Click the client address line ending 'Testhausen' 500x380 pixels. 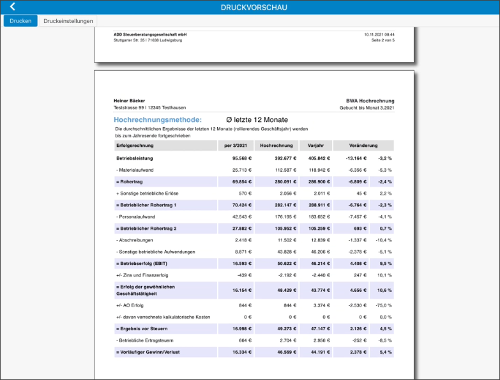[150, 108]
